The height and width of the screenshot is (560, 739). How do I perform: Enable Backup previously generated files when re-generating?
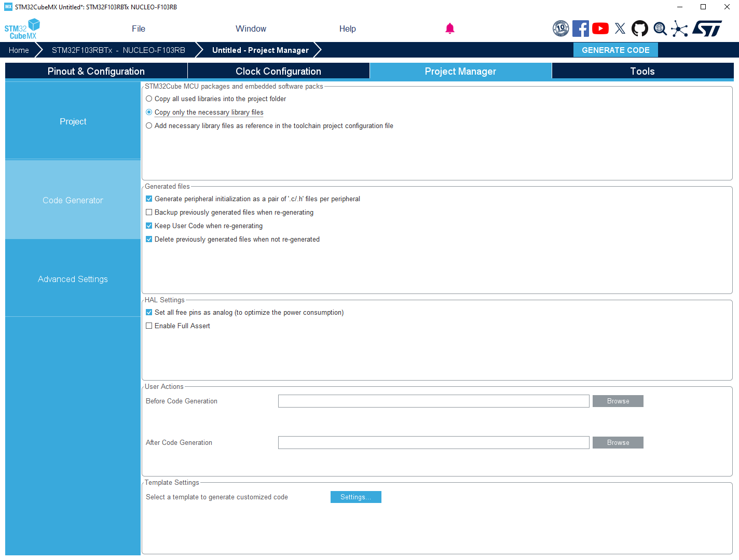point(149,212)
